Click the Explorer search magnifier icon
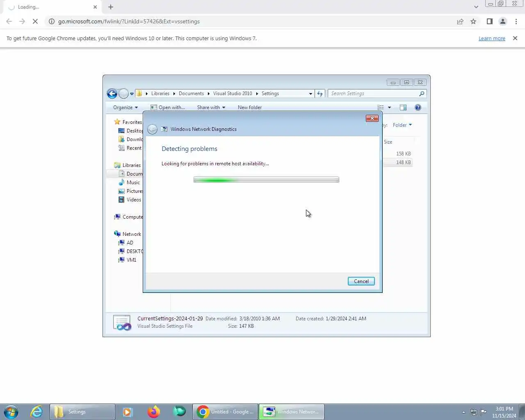The height and width of the screenshot is (420, 525). pyautogui.click(x=422, y=94)
